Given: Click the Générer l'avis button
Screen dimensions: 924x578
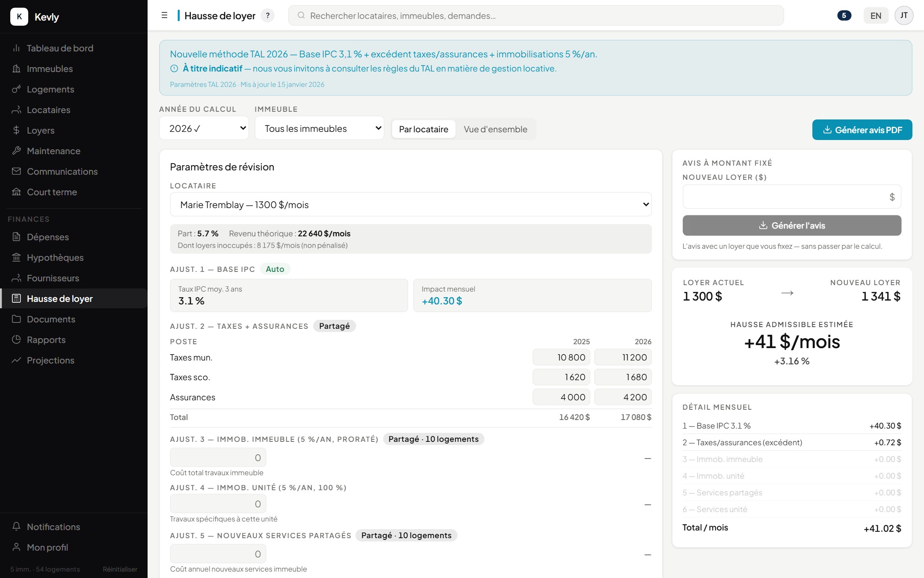Looking at the screenshot, I should (x=792, y=225).
